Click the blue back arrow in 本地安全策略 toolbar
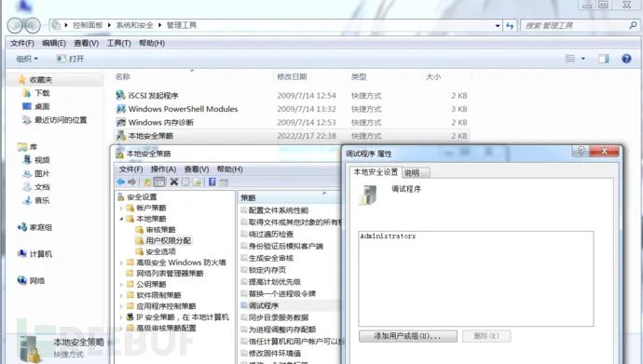This screenshot has height=364, width=643. [120, 182]
